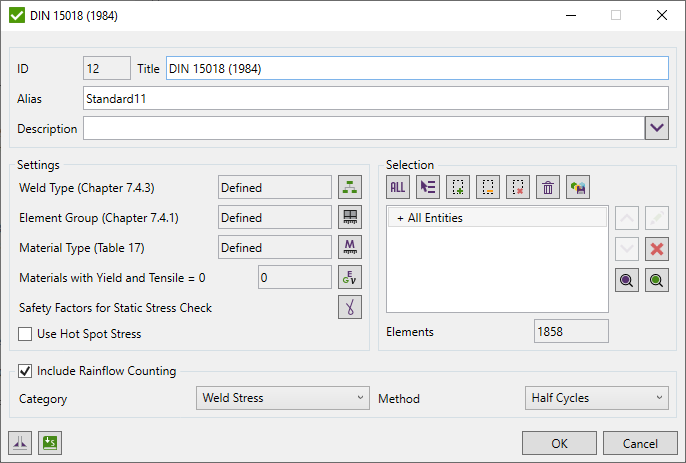
Task: Click the trash icon in Selection toolbar
Action: click(548, 186)
